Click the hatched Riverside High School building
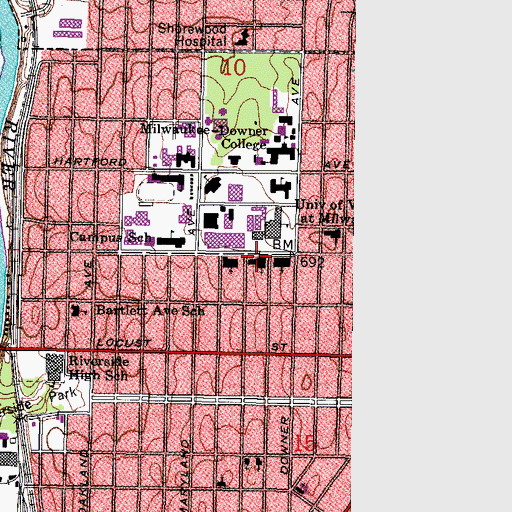 pos(55,367)
